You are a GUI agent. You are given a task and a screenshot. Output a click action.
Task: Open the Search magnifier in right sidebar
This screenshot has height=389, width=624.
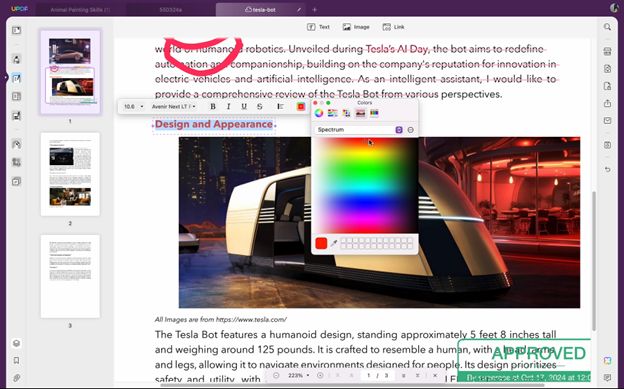pos(607,27)
